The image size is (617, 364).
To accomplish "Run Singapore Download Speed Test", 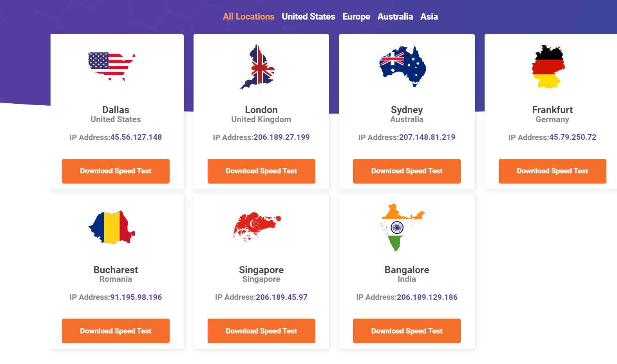I will pos(261,331).
